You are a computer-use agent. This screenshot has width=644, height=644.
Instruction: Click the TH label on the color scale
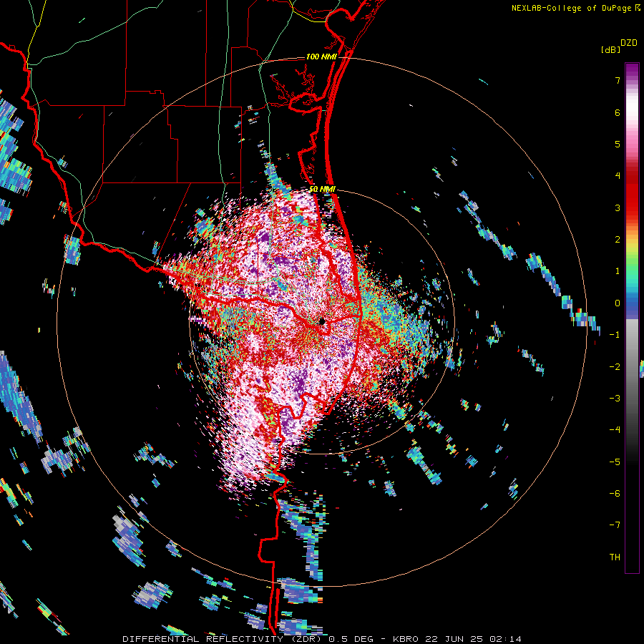615,557
